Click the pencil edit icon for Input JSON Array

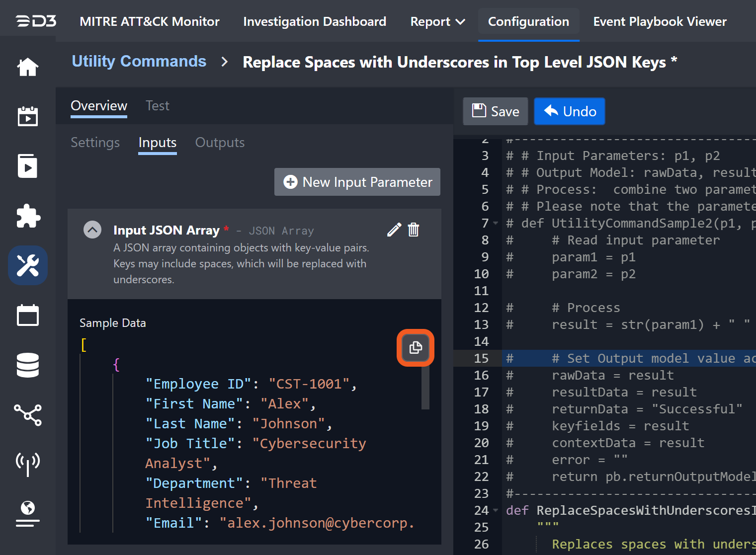[394, 230]
